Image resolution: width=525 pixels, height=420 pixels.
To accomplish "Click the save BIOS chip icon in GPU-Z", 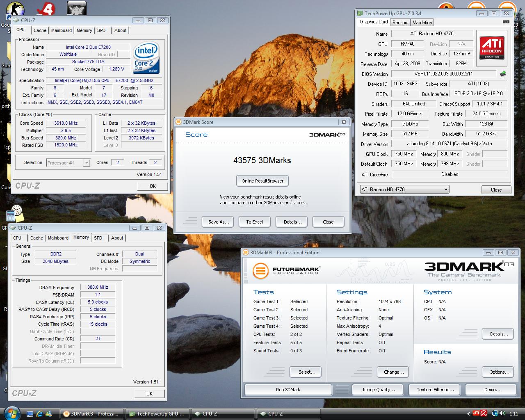I will pos(502,74).
